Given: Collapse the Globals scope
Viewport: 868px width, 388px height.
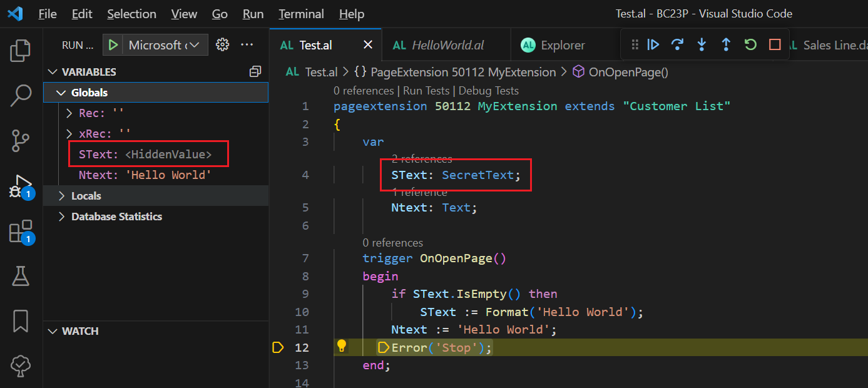Looking at the screenshot, I should point(61,93).
